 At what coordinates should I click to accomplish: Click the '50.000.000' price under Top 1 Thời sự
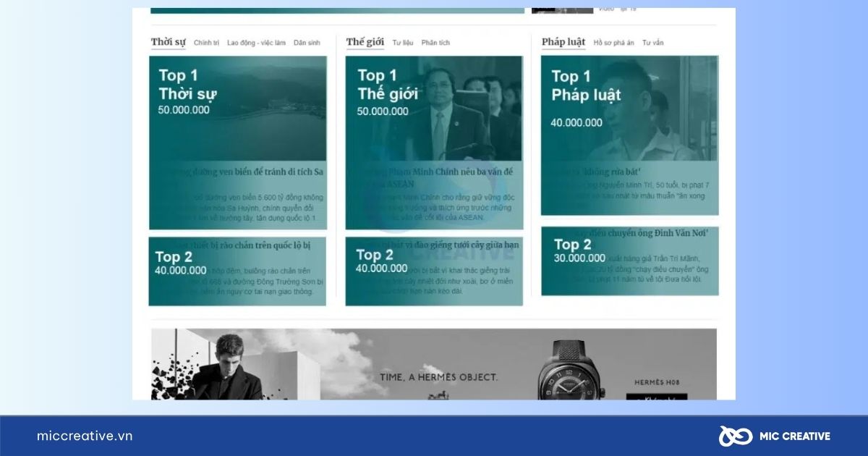[x=184, y=110]
